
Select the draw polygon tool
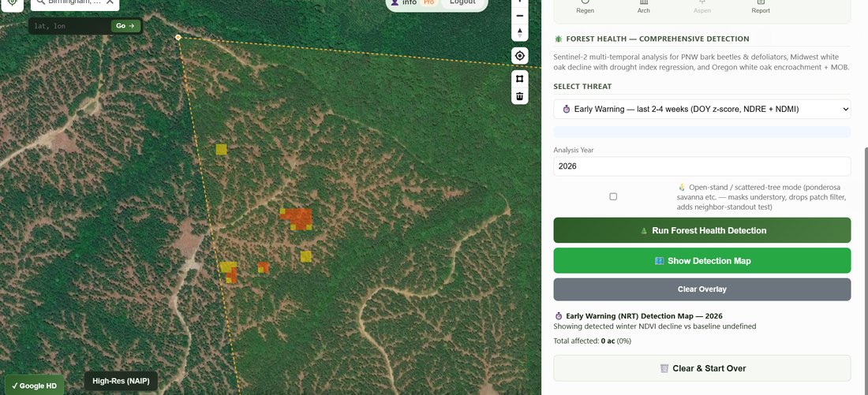tap(519, 79)
